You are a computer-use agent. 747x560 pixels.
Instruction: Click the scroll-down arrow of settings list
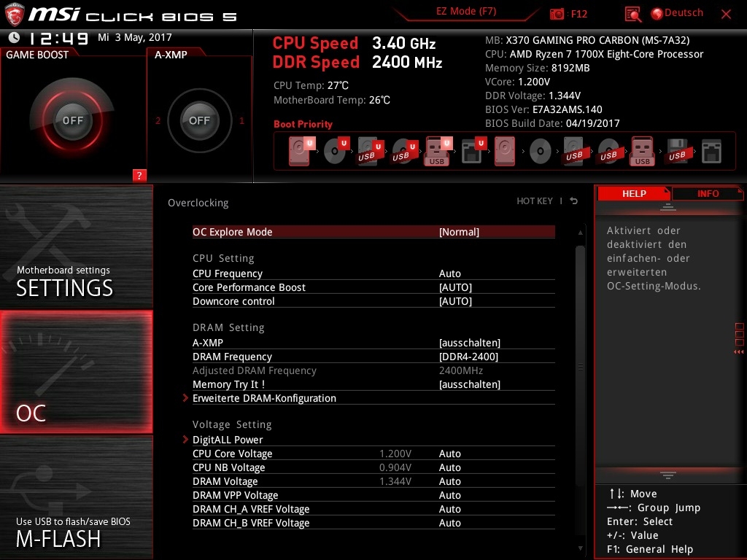[580, 548]
